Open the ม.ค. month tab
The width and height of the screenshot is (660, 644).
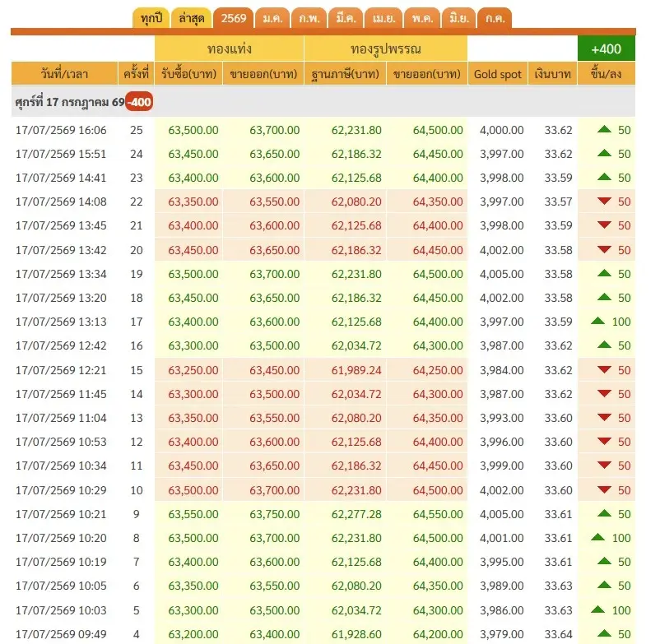click(x=272, y=19)
